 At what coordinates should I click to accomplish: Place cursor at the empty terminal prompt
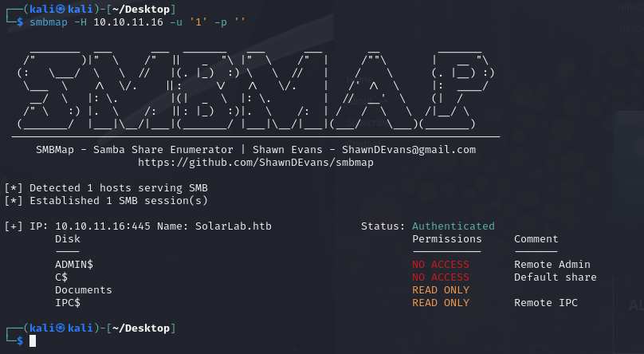coord(33,341)
